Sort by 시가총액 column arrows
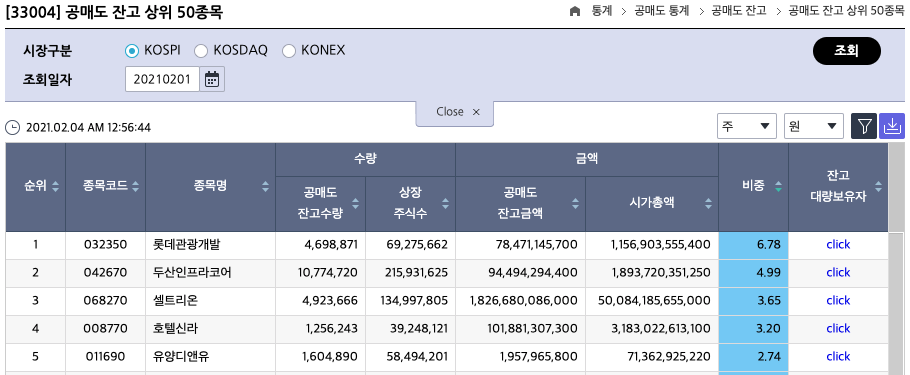 pos(708,204)
